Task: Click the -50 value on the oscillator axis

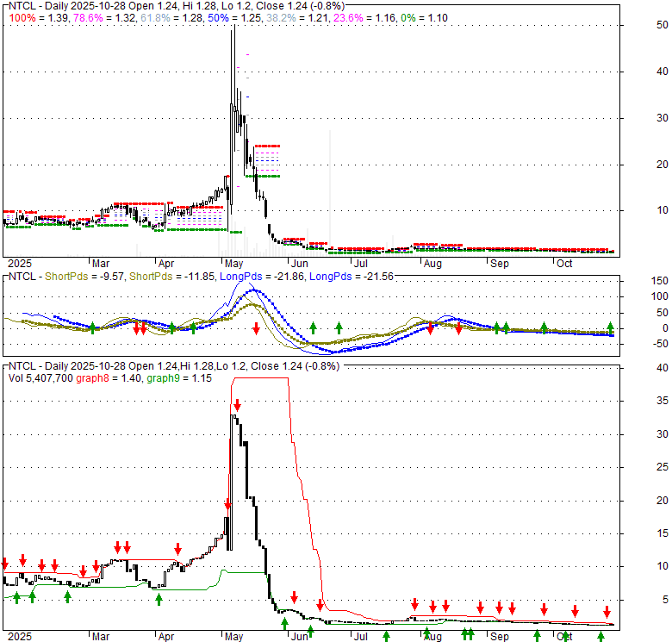Action: 660,344
